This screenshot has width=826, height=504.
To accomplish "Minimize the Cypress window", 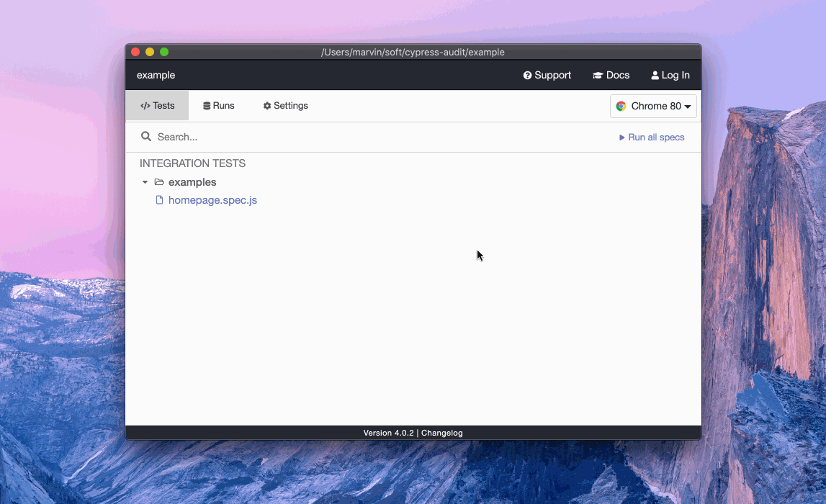I will pos(150,52).
